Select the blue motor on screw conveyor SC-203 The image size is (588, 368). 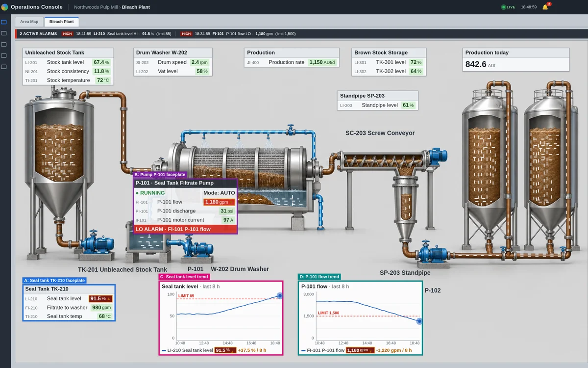coord(437,156)
